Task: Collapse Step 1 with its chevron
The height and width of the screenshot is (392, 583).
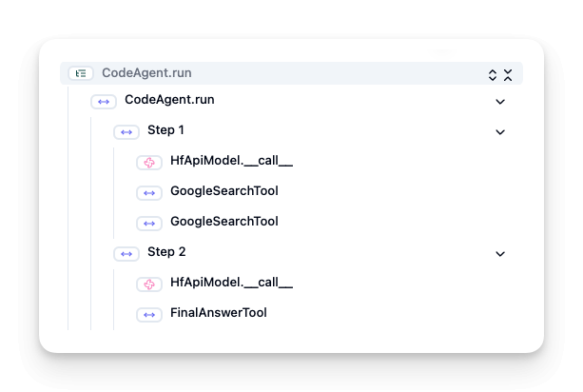Action: pos(500,132)
